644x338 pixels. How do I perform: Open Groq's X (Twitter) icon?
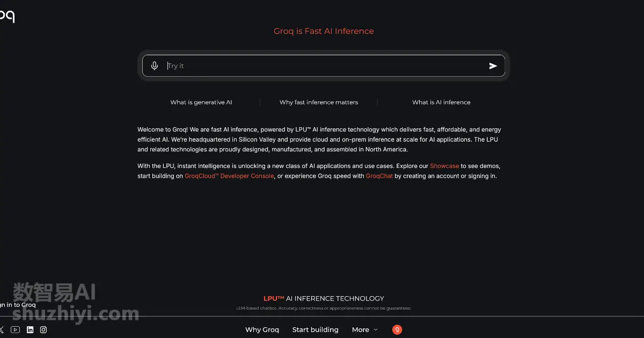2,330
